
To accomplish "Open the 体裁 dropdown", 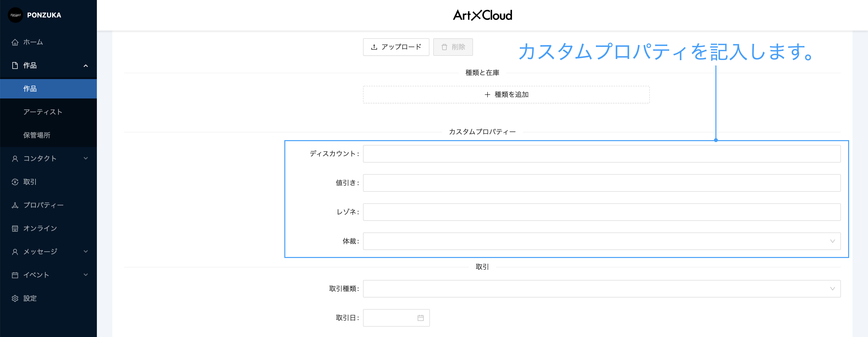I will coord(602,241).
